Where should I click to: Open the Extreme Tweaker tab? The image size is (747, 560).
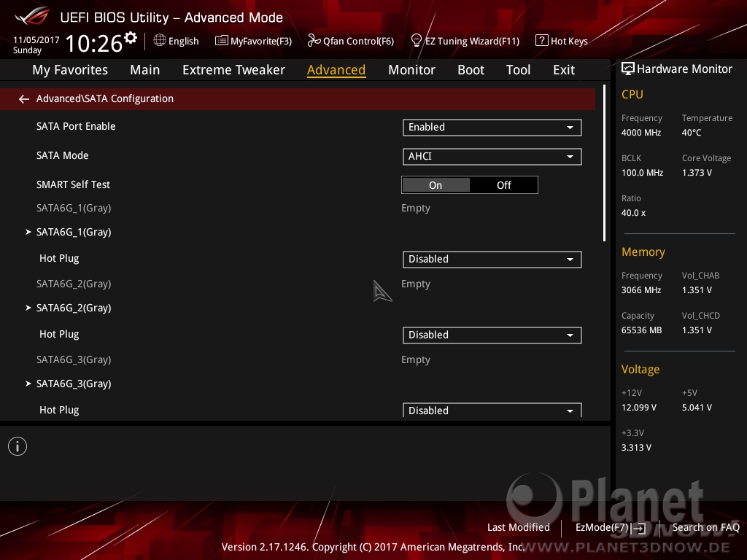pos(233,70)
